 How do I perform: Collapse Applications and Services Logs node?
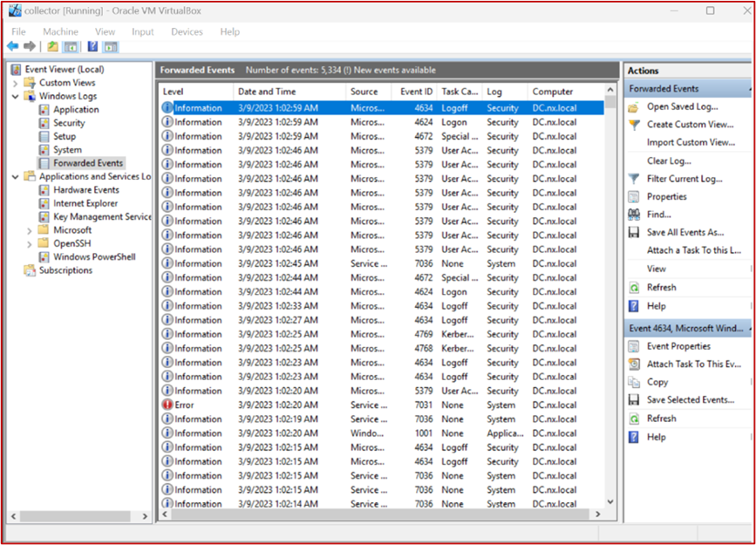[15, 177]
